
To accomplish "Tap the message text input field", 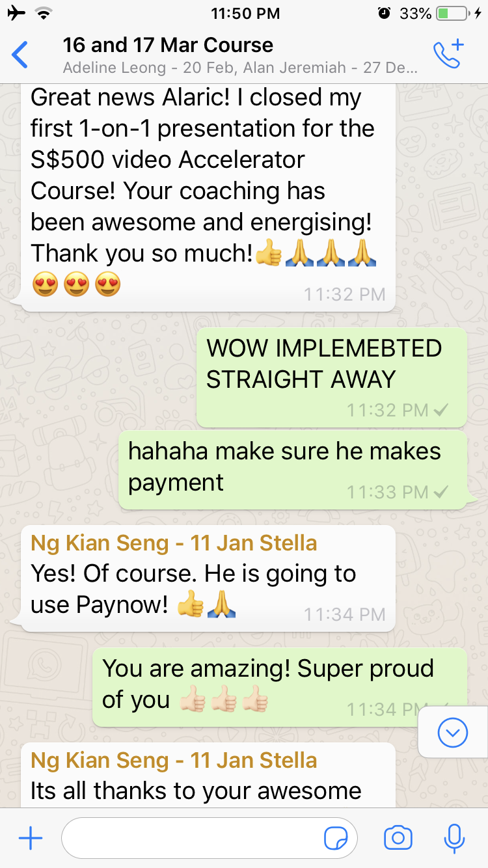I will point(210,838).
